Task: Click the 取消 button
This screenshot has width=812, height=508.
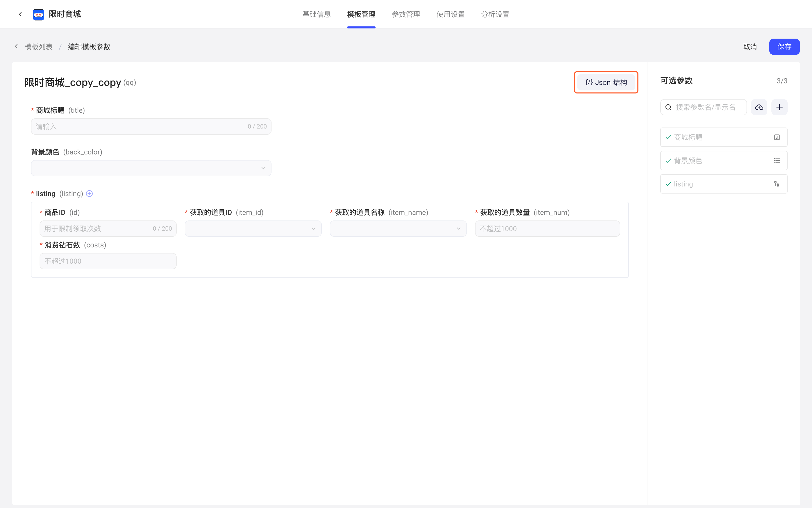Action: click(x=750, y=47)
